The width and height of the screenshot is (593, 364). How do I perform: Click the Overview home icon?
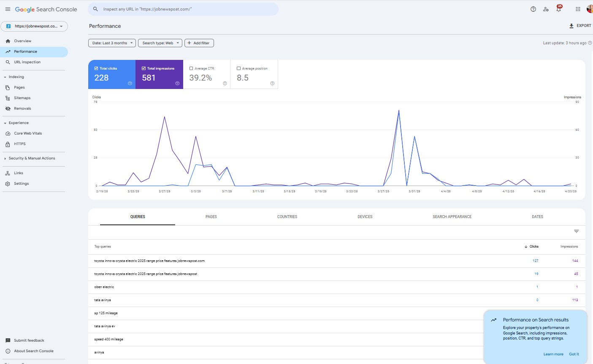click(8, 41)
